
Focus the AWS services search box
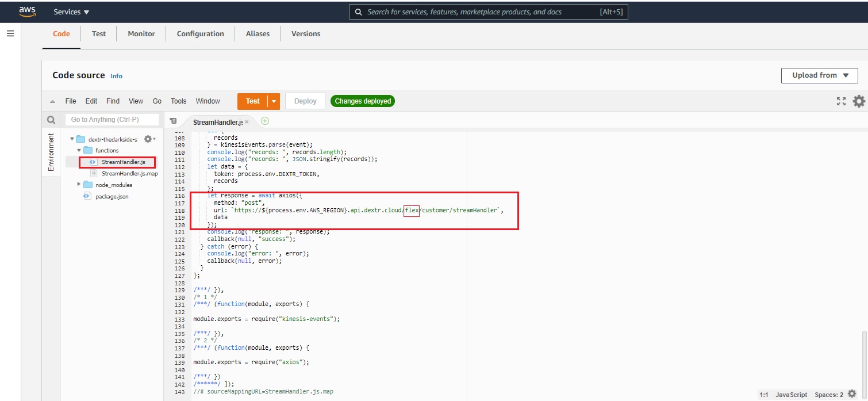(489, 12)
